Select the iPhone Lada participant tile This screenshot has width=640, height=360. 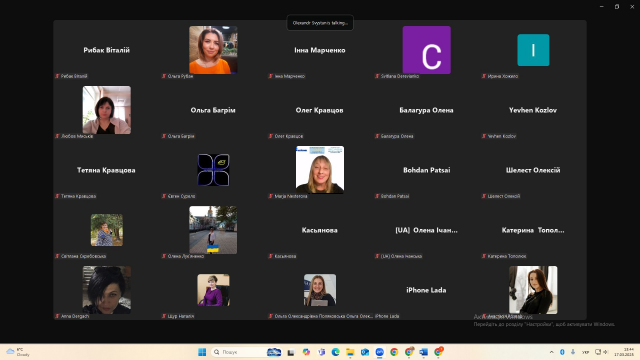click(x=427, y=290)
